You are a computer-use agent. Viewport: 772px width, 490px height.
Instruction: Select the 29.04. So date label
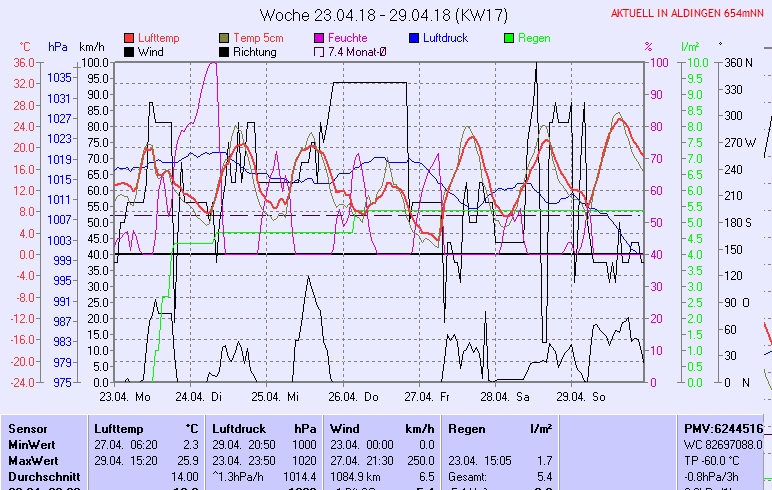click(x=585, y=397)
